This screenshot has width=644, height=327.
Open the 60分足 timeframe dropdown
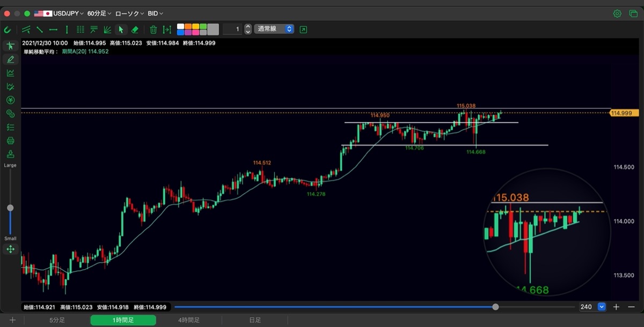pyautogui.click(x=100, y=13)
